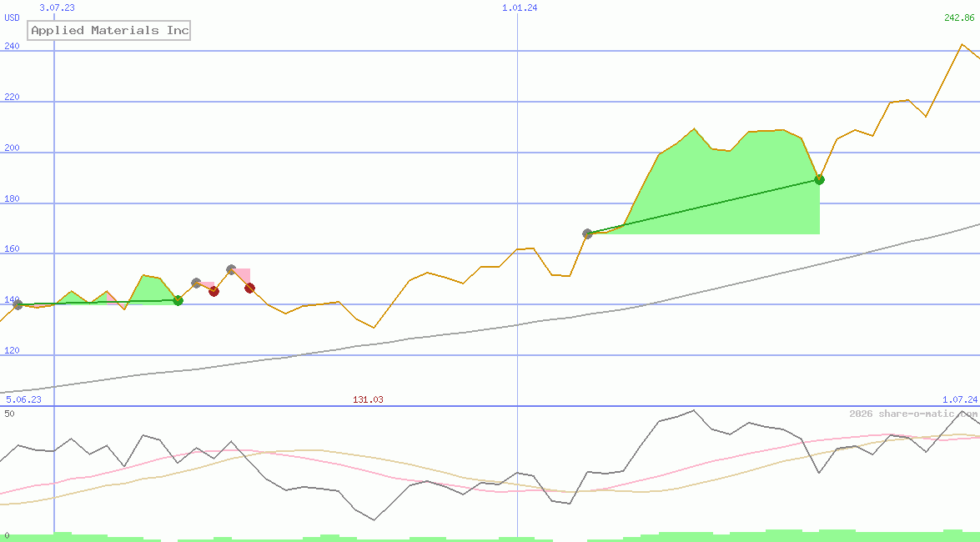This screenshot has width=980, height=542.
Task: Click the 1.01.24 date label
Action: tap(520, 8)
